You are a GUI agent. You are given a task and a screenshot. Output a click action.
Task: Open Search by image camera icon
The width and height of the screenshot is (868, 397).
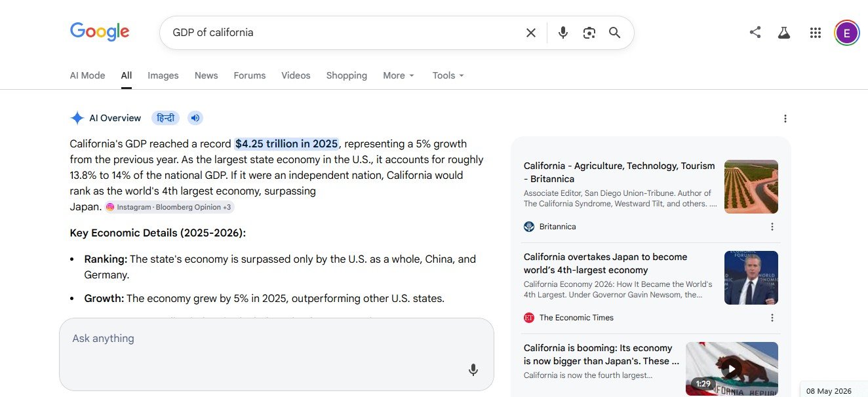tap(589, 33)
